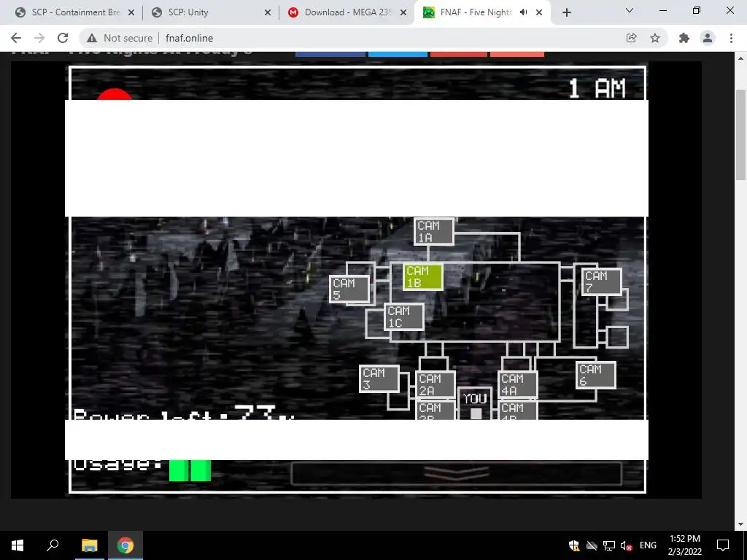Select CAM 4A on the map

coord(518,384)
